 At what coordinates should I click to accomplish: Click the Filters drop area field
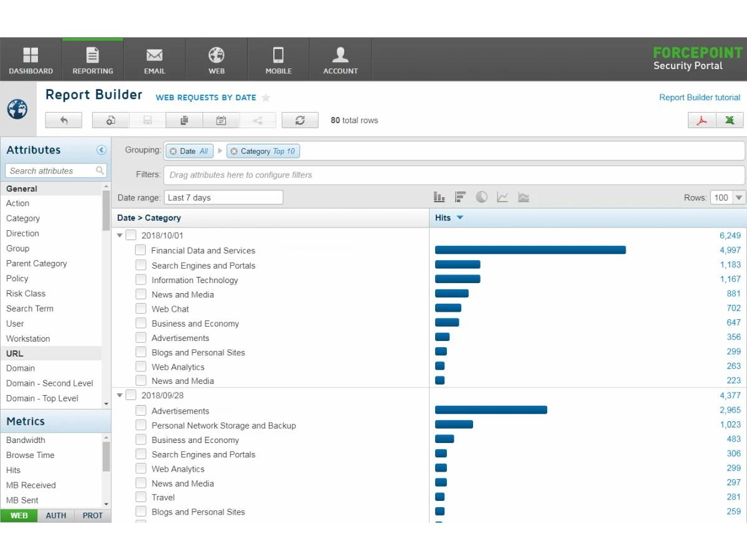click(454, 175)
